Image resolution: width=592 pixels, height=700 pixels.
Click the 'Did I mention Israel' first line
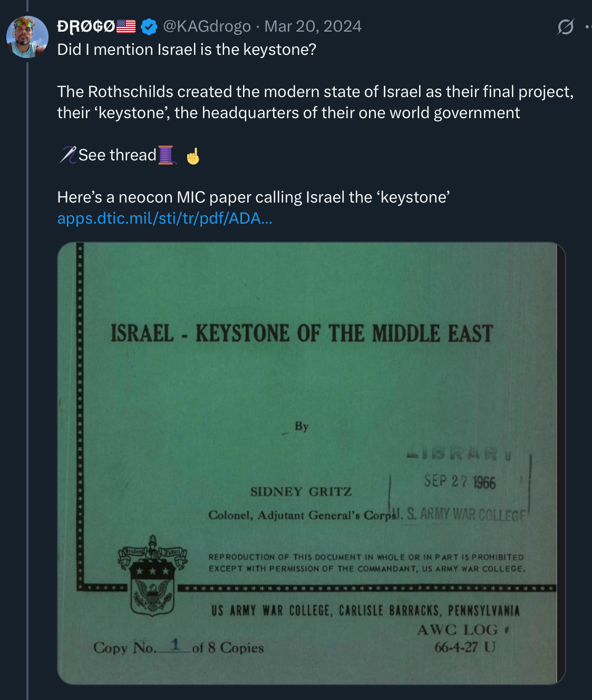187,50
